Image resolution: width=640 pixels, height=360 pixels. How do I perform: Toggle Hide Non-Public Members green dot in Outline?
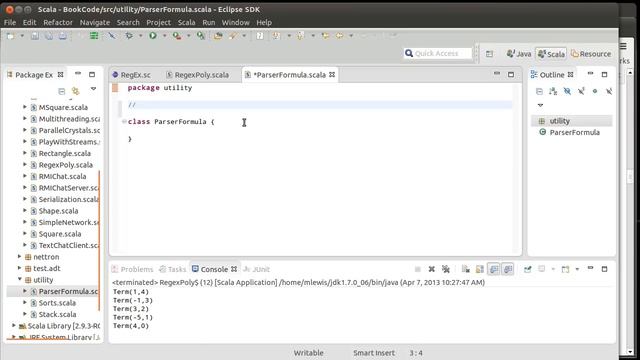595,91
